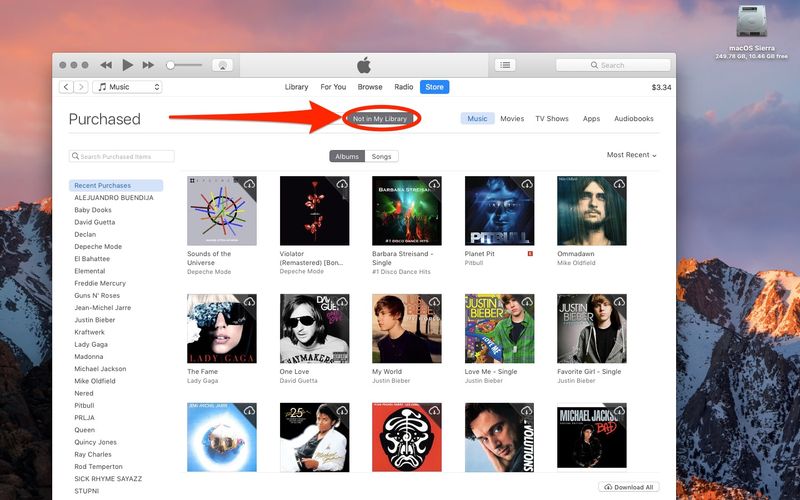Download Michael Jackson Bad via cloud icon
800x500 pixels.
point(619,410)
